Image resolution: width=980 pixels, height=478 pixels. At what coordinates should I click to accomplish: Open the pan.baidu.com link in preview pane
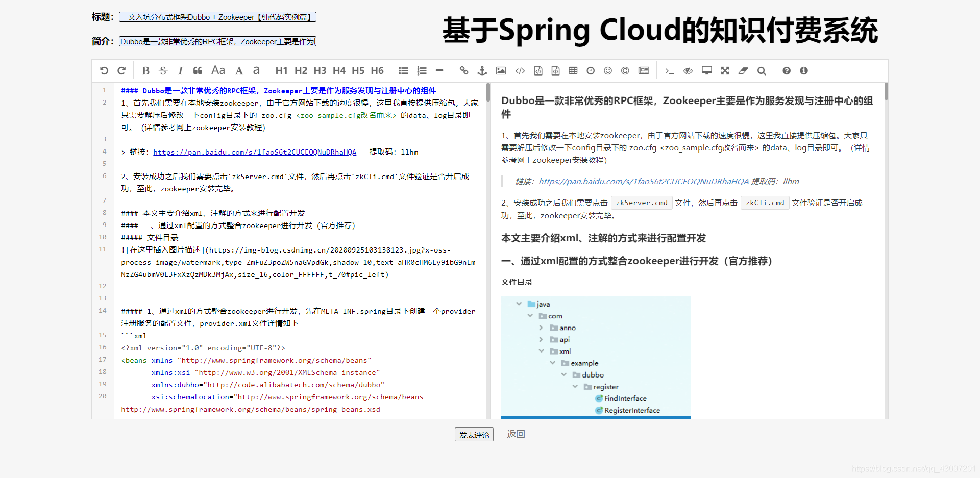[x=644, y=182]
